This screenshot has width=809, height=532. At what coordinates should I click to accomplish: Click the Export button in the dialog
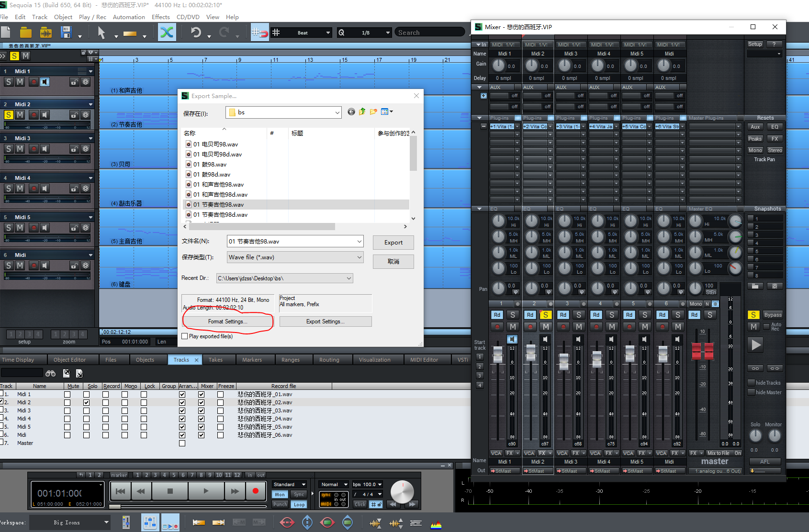pos(393,243)
